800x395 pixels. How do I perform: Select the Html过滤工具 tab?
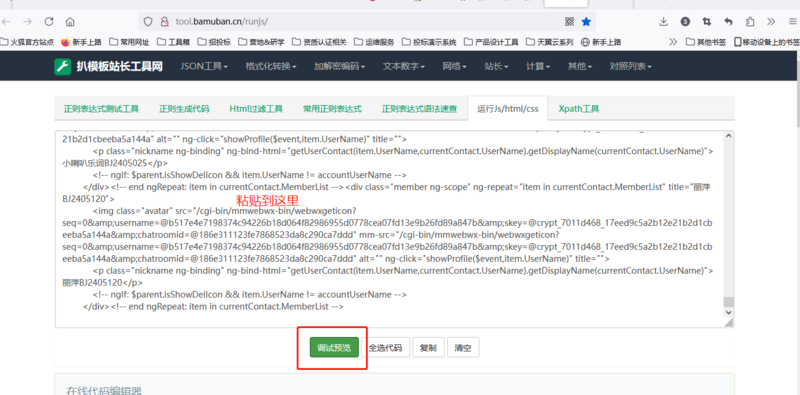(x=256, y=109)
